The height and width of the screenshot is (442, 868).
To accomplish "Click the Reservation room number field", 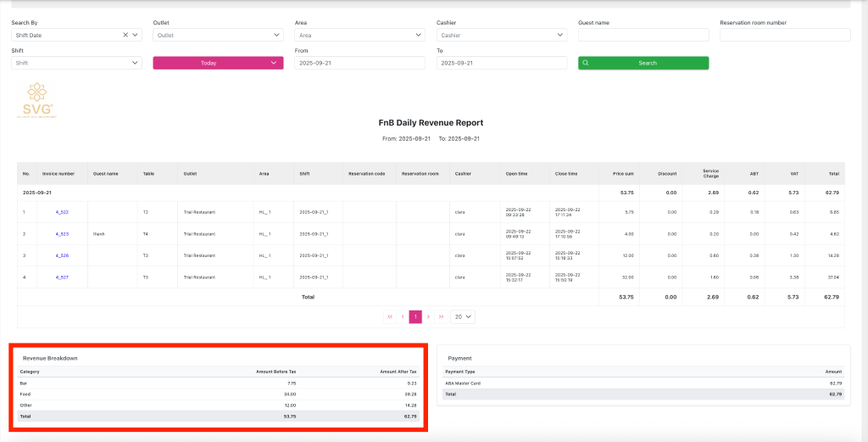I will coord(784,36).
